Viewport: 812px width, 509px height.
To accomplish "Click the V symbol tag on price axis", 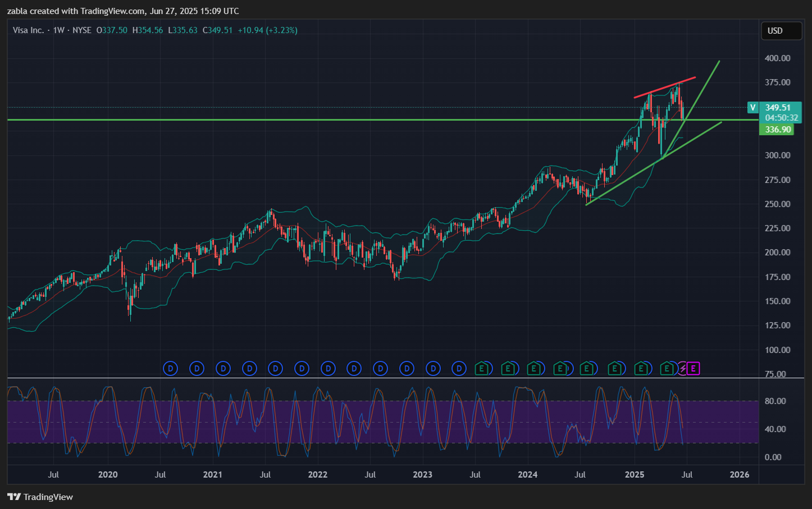I will tap(753, 107).
